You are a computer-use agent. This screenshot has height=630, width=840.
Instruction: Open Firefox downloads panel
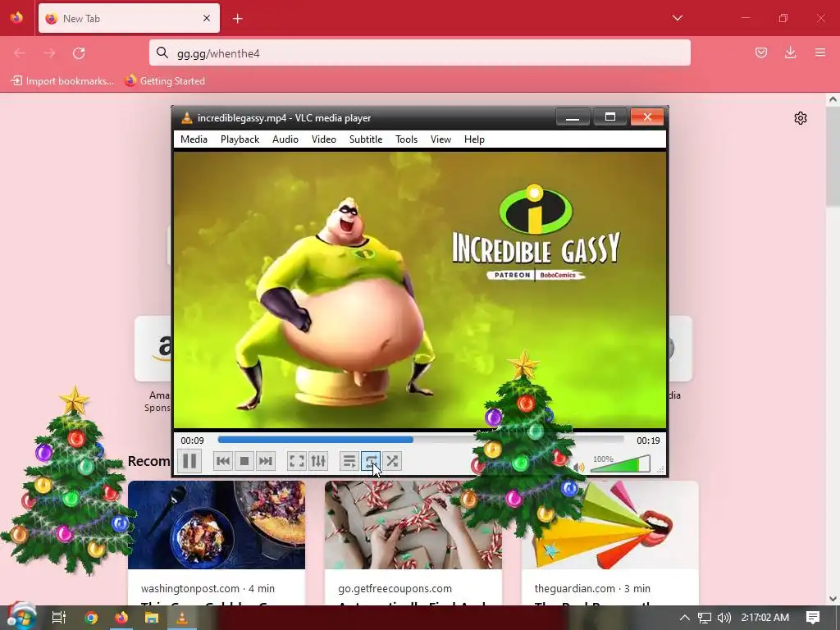pyautogui.click(x=791, y=52)
